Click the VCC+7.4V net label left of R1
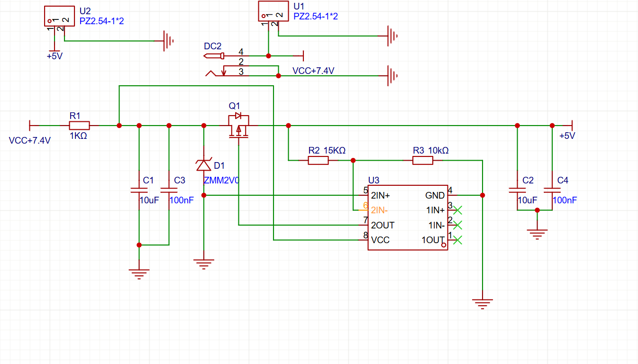 30,141
